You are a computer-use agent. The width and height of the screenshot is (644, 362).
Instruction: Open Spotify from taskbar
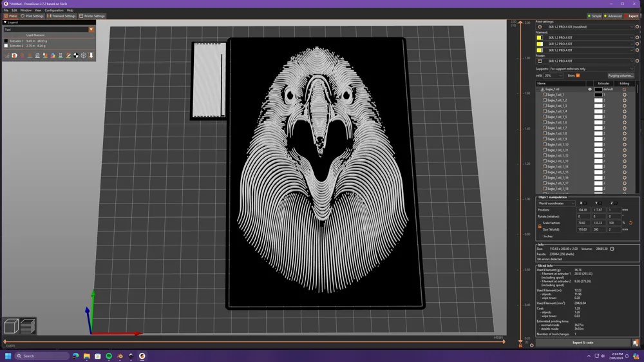coord(109,356)
